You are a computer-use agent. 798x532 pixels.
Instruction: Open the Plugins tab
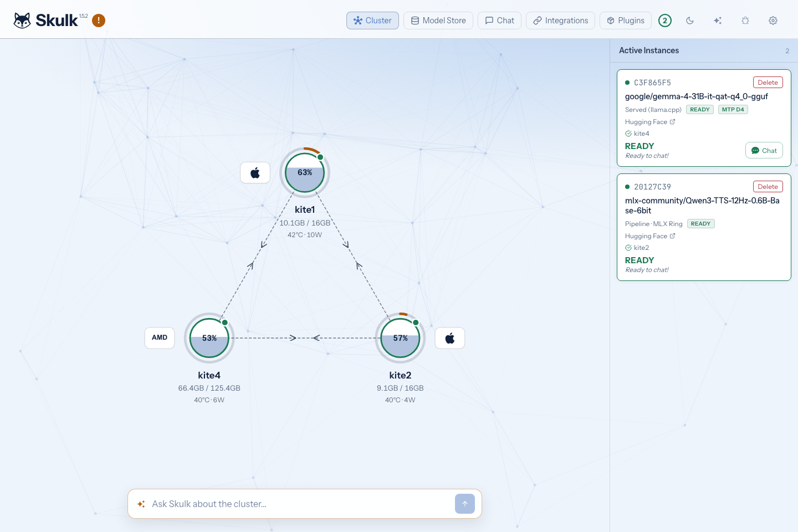point(626,21)
